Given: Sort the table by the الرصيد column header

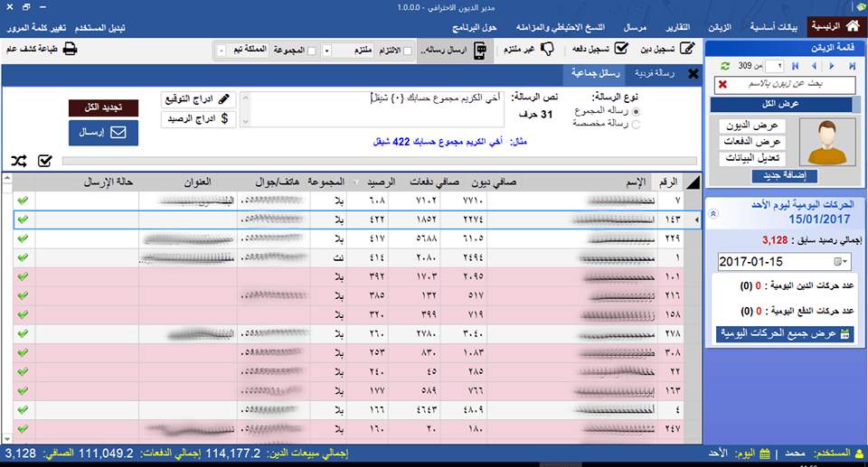Looking at the screenshot, I should tap(381, 182).
